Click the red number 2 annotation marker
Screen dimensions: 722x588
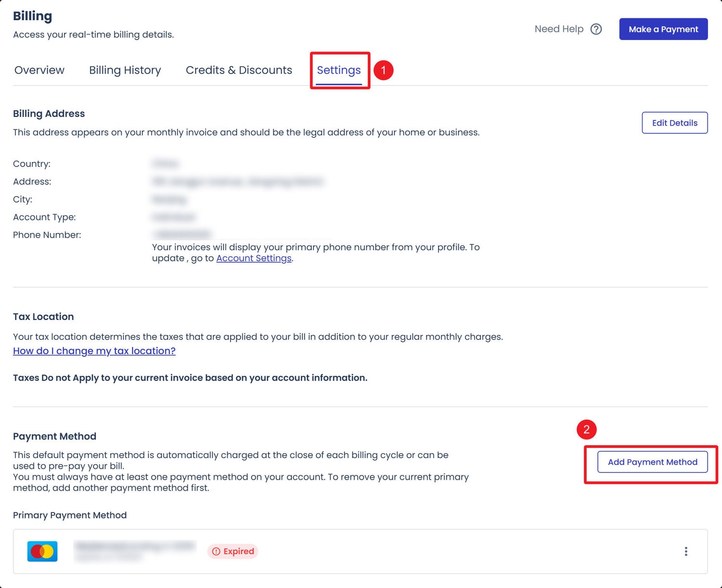click(x=586, y=429)
